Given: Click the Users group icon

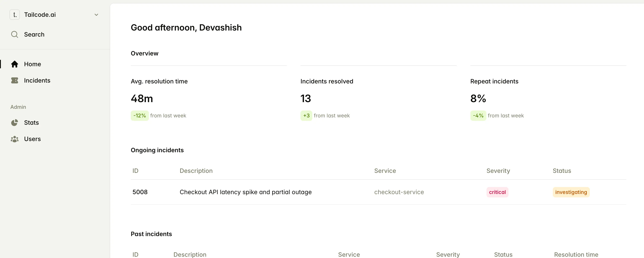Looking at the screenshot, I should 14,139.
